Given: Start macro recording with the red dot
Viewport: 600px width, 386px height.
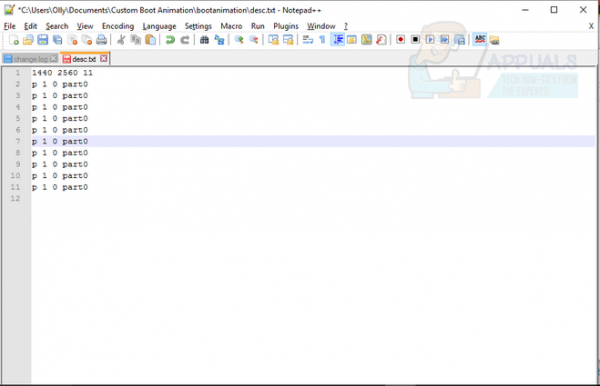Looking at the screenshot, I should [x=400, y=40].
